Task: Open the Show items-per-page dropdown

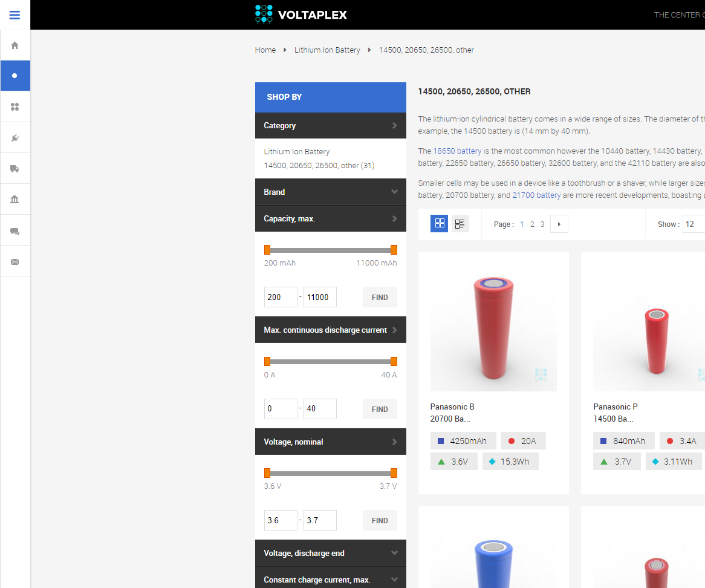Action: [694, 224]
